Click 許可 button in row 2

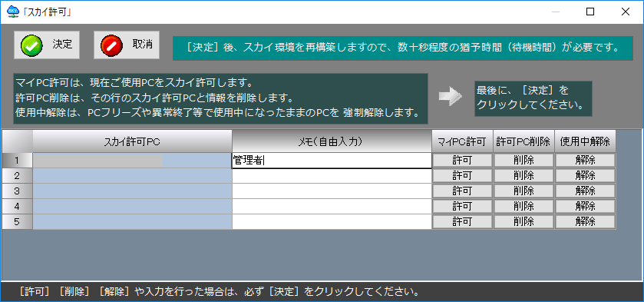pyautogui.click(x=462, y=176)
